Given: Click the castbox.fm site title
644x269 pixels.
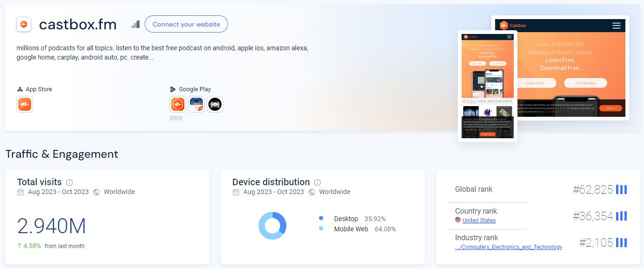Looking at the screenshot, I should (x=78, y=24).
